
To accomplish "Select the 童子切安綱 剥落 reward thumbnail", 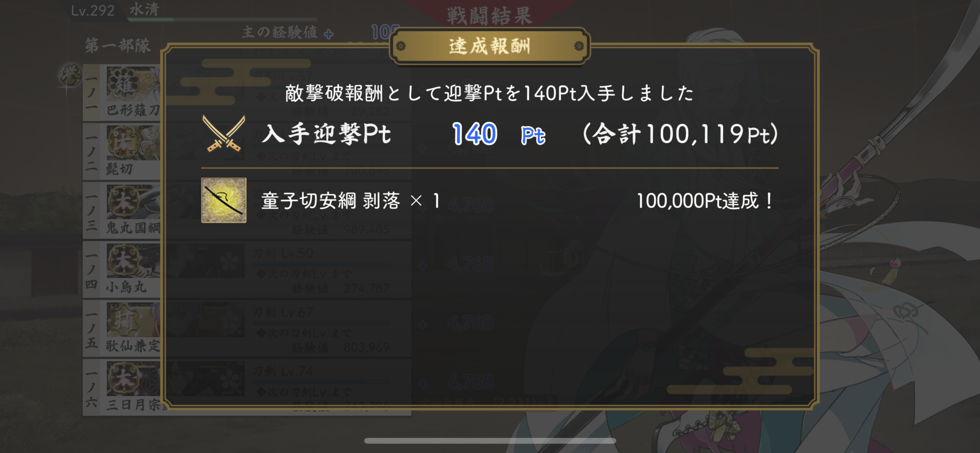I will (223, 200).
